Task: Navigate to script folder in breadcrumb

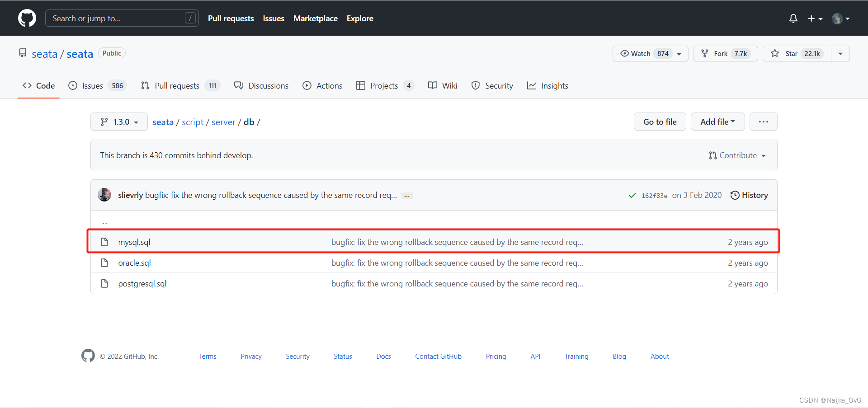Action: pyautogui.click(x=193, y=122)
